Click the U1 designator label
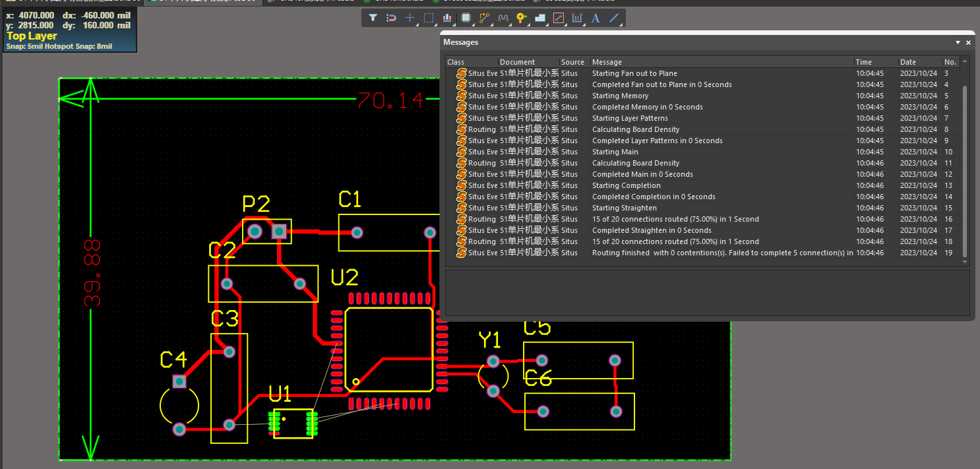The height and width of the screenshot is (469, 980). tap(280, 395)
